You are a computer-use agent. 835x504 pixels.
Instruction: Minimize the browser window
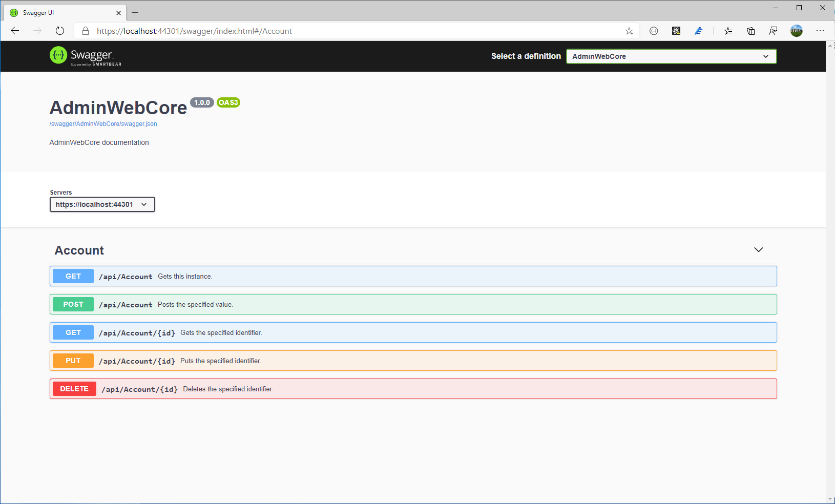coord(776,8)
